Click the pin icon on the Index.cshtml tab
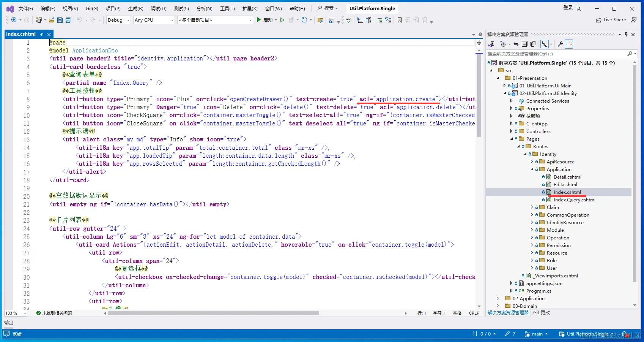Image resolution: width=644 pixels, height=342 pixels. coord(42,34)
